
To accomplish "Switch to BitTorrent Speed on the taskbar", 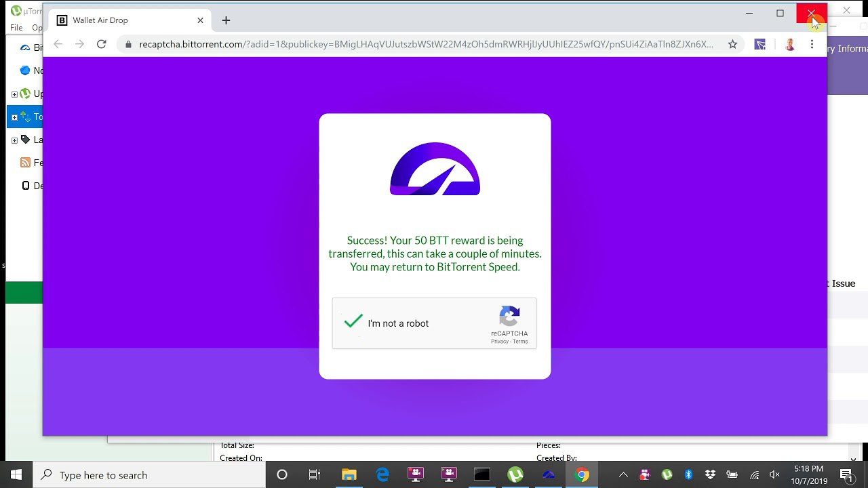I will (549, 474).
